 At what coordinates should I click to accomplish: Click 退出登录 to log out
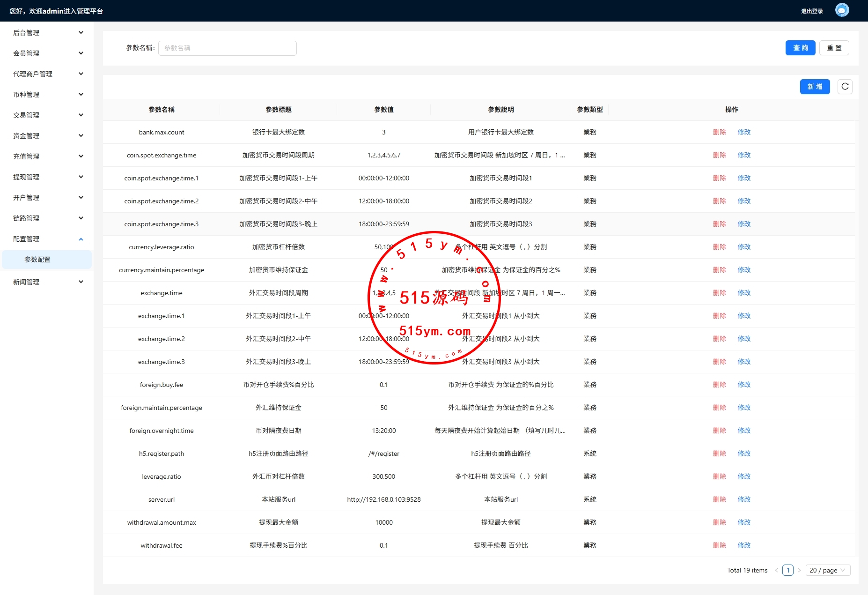[812, 11]
